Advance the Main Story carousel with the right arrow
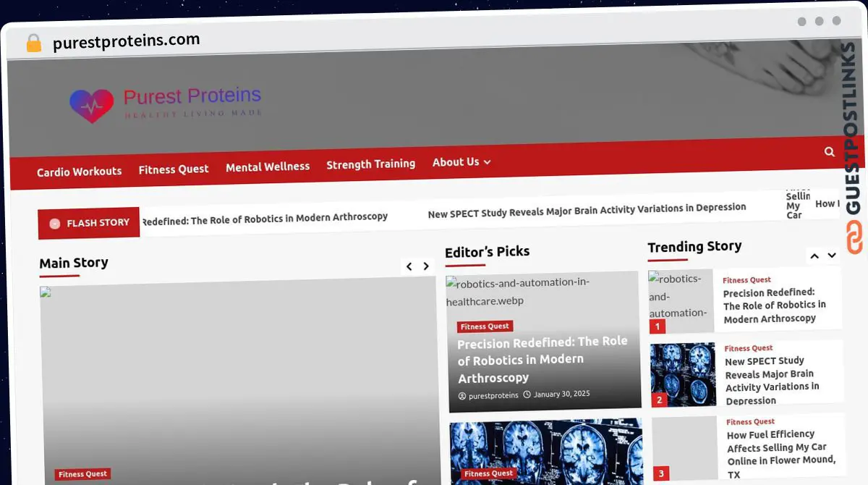Viewport: 868px width, 485px height. tap(426, 266)
